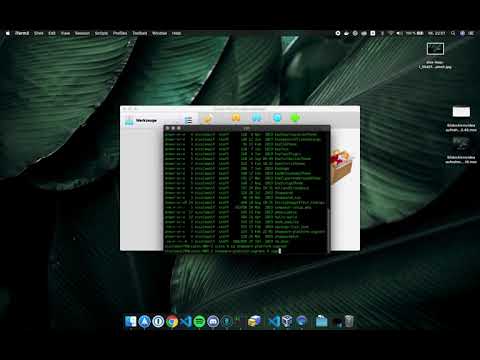Open the yellow and blue cubes Dock app

254,321
